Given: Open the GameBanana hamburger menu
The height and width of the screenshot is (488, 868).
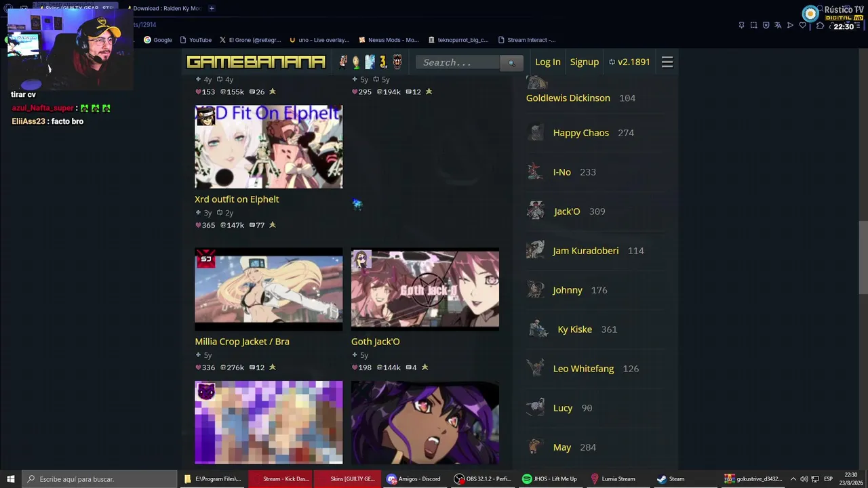Looking at the screenshot, I should 667,62.
